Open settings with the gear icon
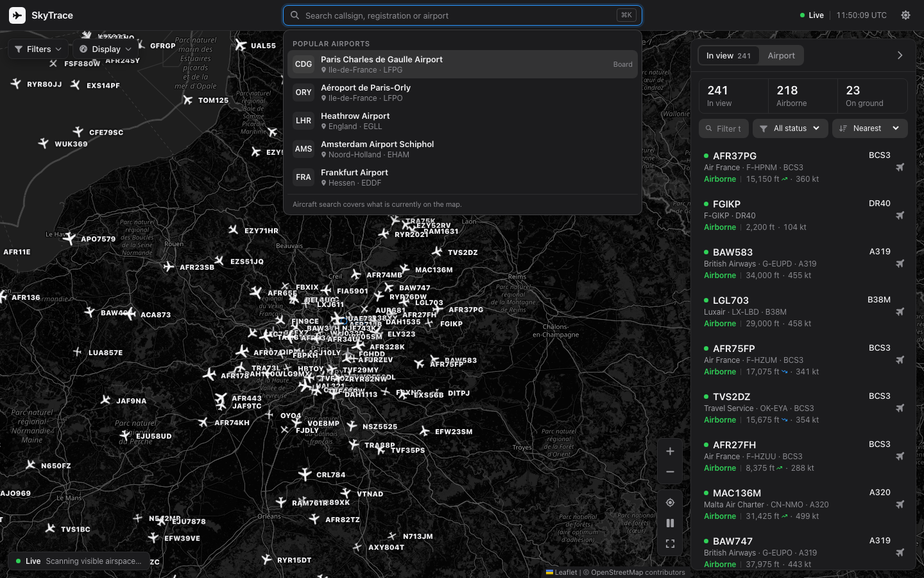 coord(905,15)
